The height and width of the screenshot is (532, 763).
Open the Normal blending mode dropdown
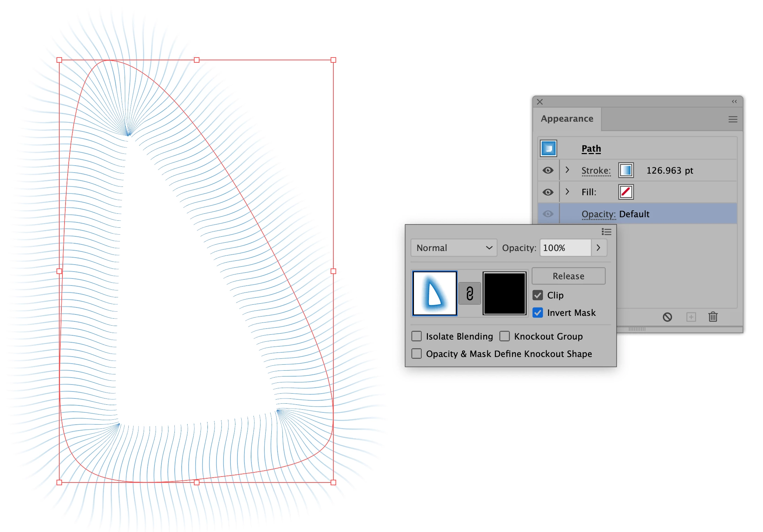pos(454,248)
